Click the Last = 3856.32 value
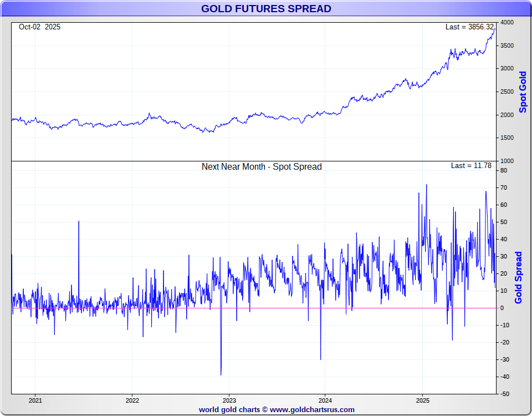 point(469,27)
